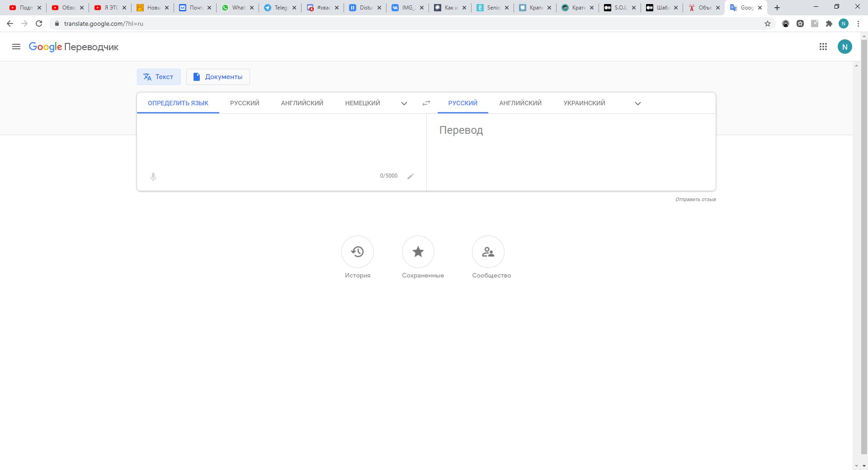Open translation История
Viewport: 868px width, 470px height.
coord(358,257)
